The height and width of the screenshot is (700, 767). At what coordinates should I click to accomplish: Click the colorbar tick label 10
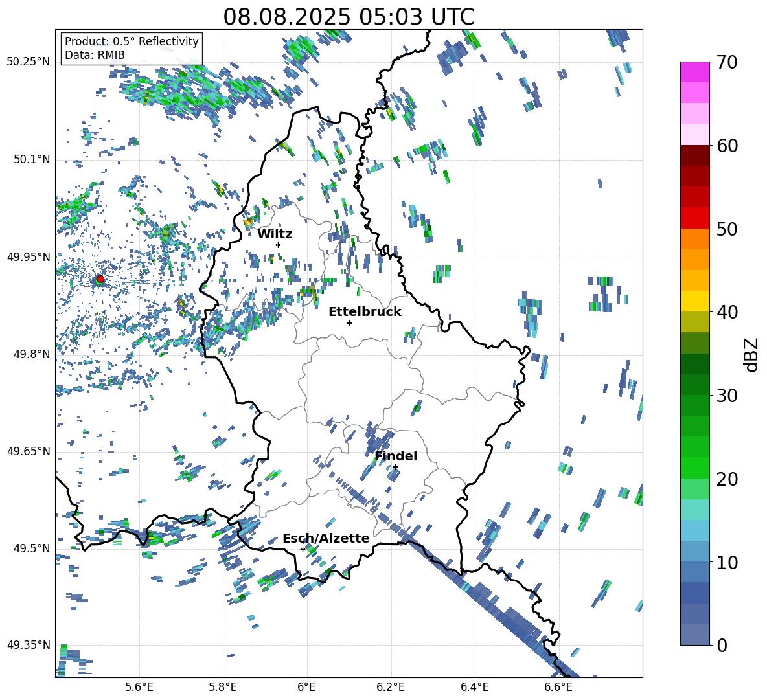(727, 562)
